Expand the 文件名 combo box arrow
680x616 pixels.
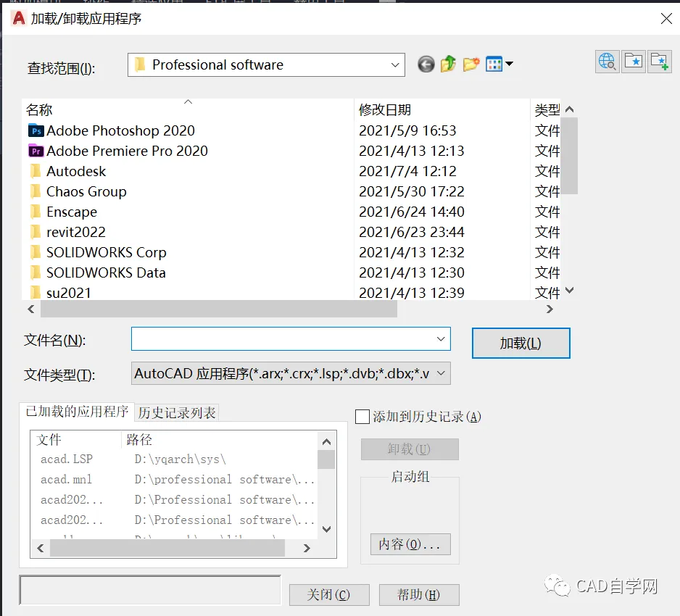(441, 338)
